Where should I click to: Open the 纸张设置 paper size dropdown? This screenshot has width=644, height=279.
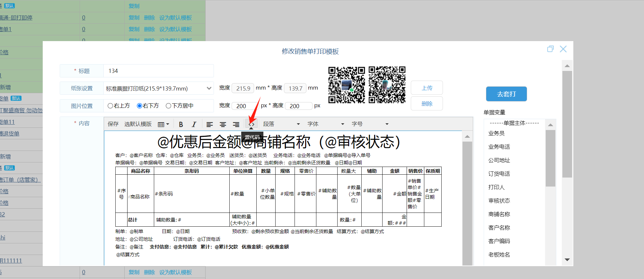point(159,88)
